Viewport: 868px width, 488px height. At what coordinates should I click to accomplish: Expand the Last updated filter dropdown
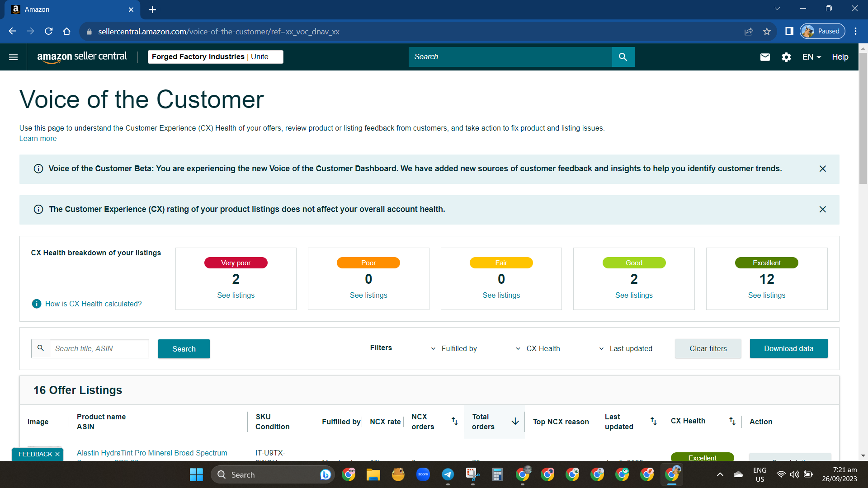coord(625,348)
